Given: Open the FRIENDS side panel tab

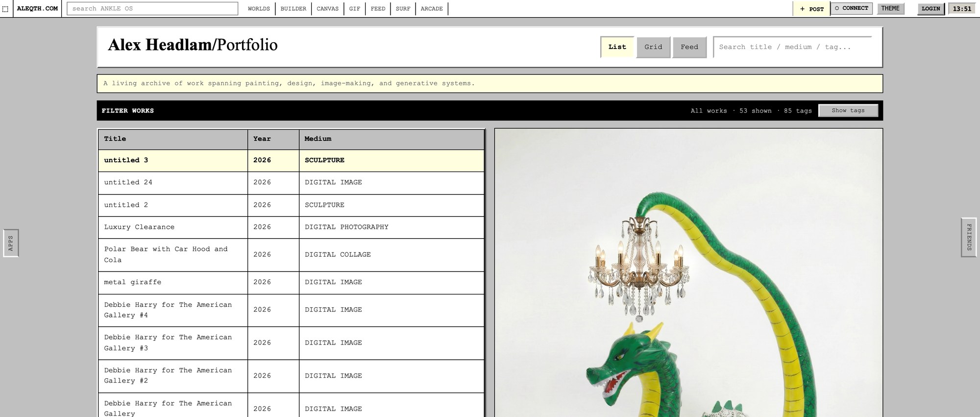Looking at the screenshot, I should click(969, 237).
